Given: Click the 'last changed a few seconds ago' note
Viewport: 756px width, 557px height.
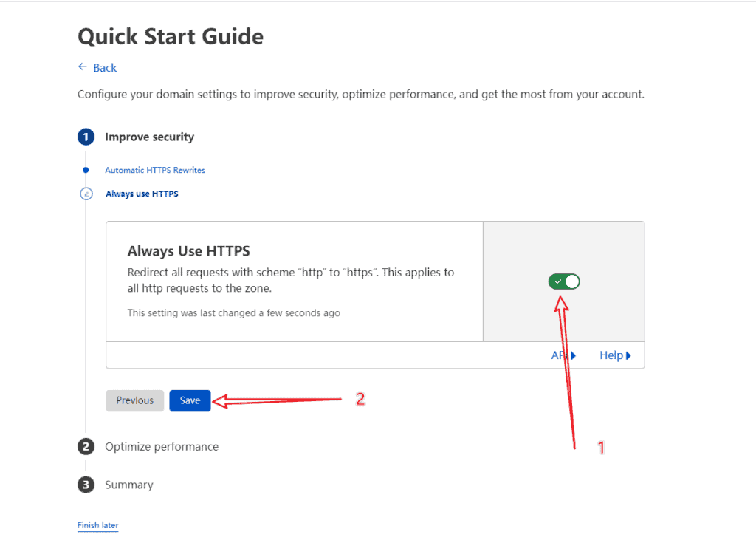Looking at the screenshot, I should (x=233, y=313).
